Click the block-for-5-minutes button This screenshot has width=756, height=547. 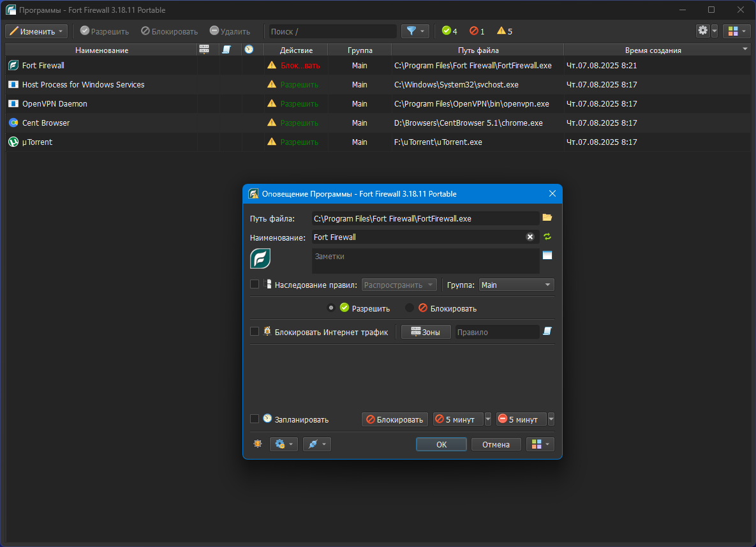tap(458, 419)
